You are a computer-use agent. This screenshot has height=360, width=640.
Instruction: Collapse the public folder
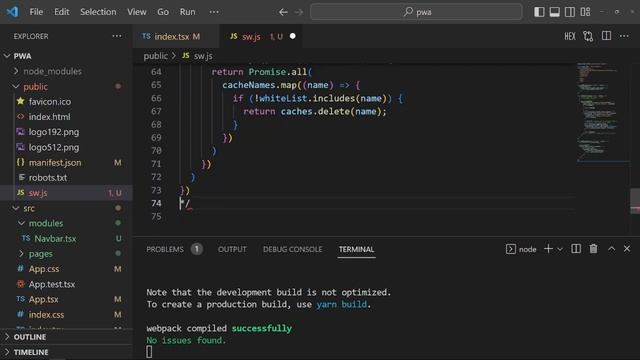(x=66, y=87)
